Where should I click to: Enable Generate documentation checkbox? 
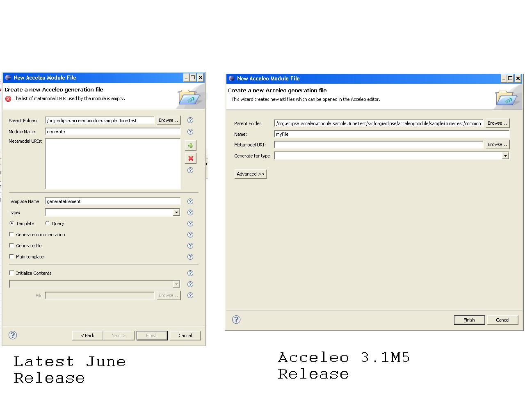point(11,234)
